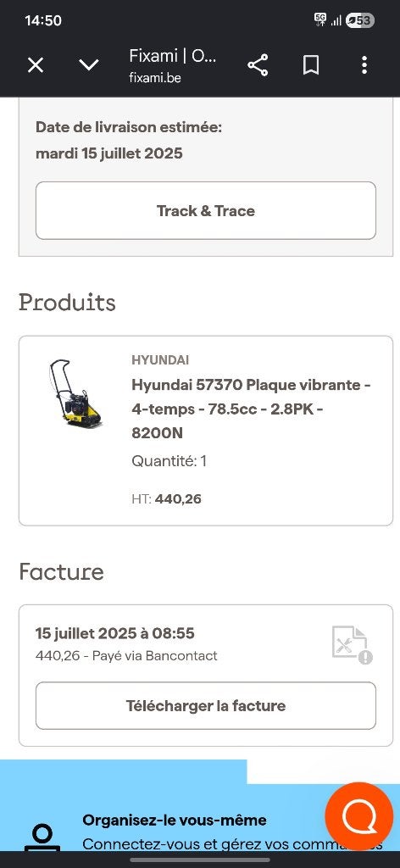Tap the fixami.be URL text

(x=155, y=78)
